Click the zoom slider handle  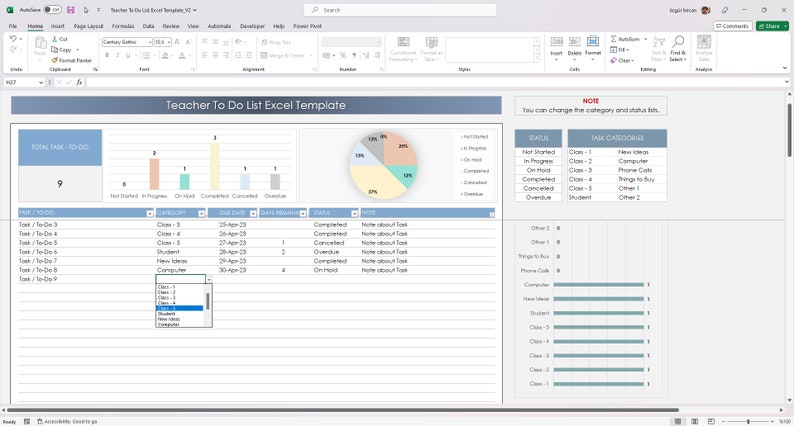(748, 421)
